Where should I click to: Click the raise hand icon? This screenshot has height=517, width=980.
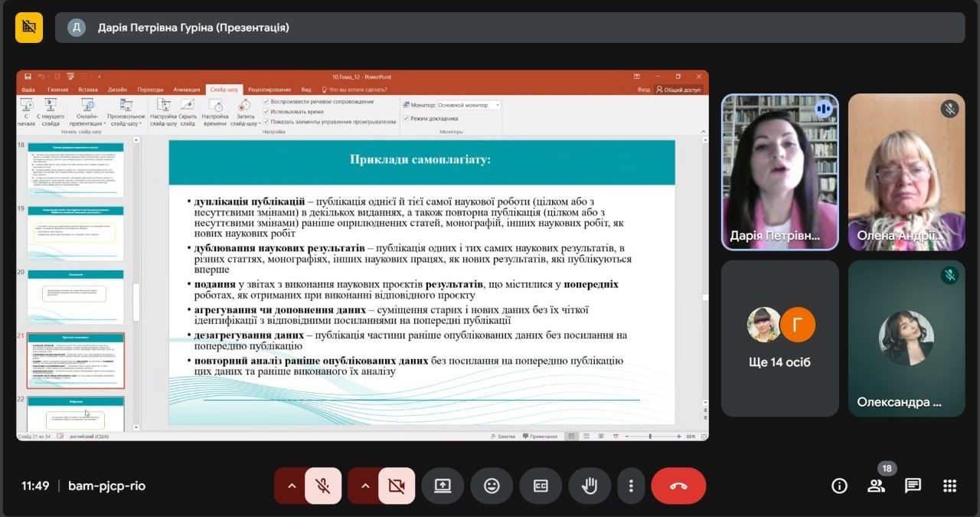[589, 486]
